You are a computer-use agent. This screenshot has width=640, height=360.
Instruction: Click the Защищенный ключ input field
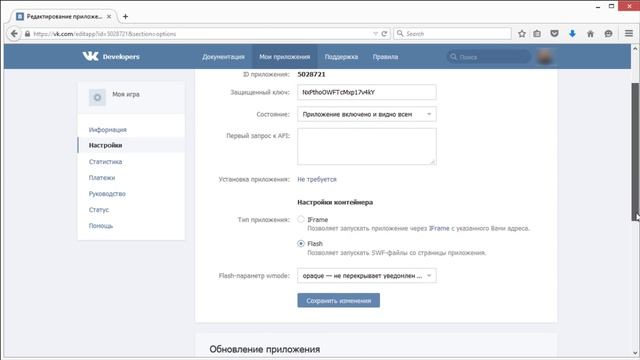tap(367, 92)
